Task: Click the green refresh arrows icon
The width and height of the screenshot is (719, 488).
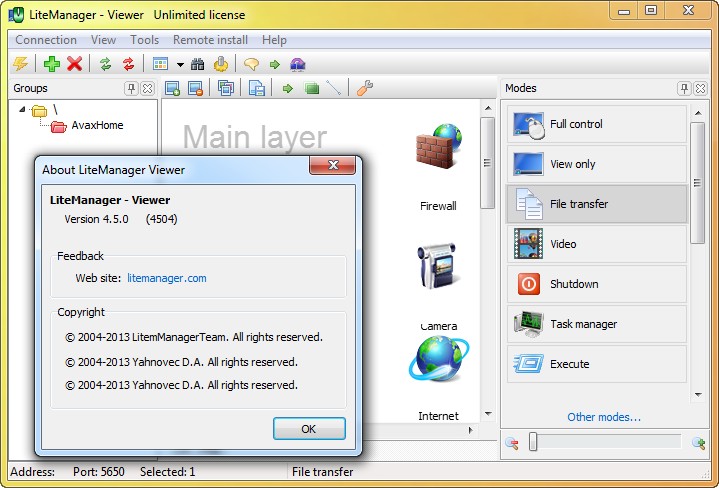Action: click(105, 64)
